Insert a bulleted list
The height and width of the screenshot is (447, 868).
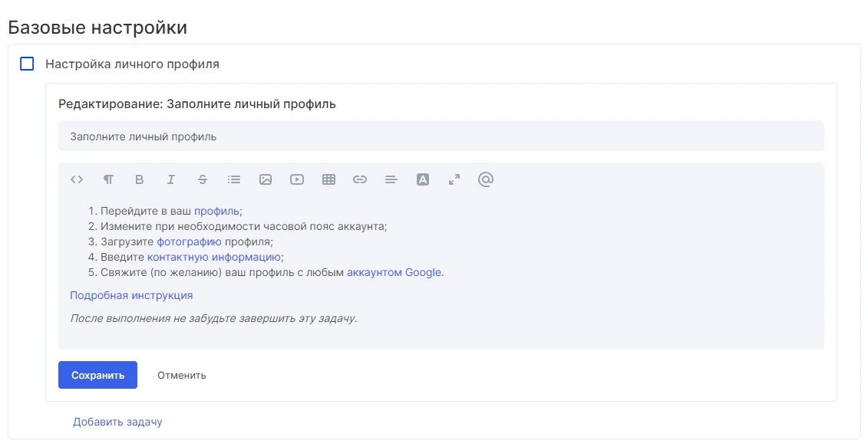click(234, 179)
